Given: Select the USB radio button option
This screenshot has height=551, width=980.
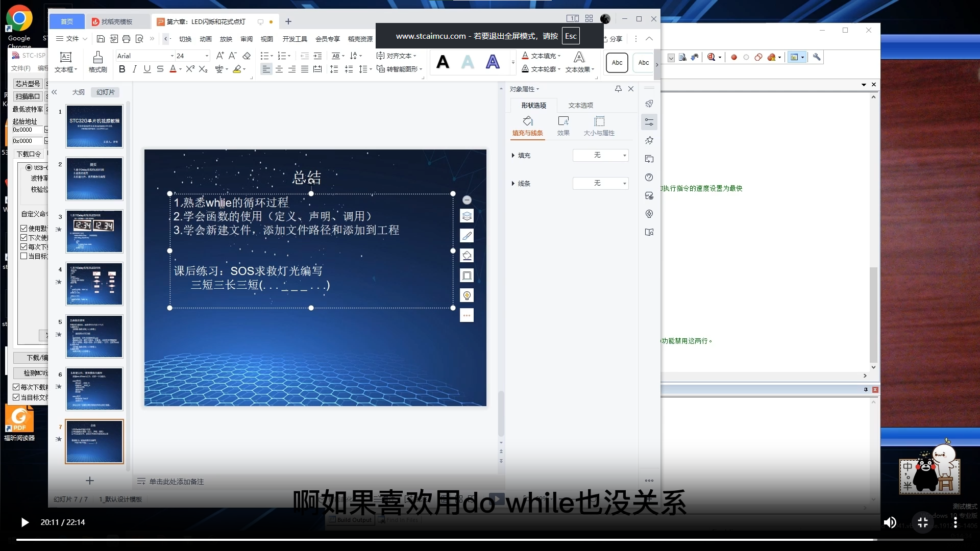Looking at the screenshot, I should pos(29,167).
